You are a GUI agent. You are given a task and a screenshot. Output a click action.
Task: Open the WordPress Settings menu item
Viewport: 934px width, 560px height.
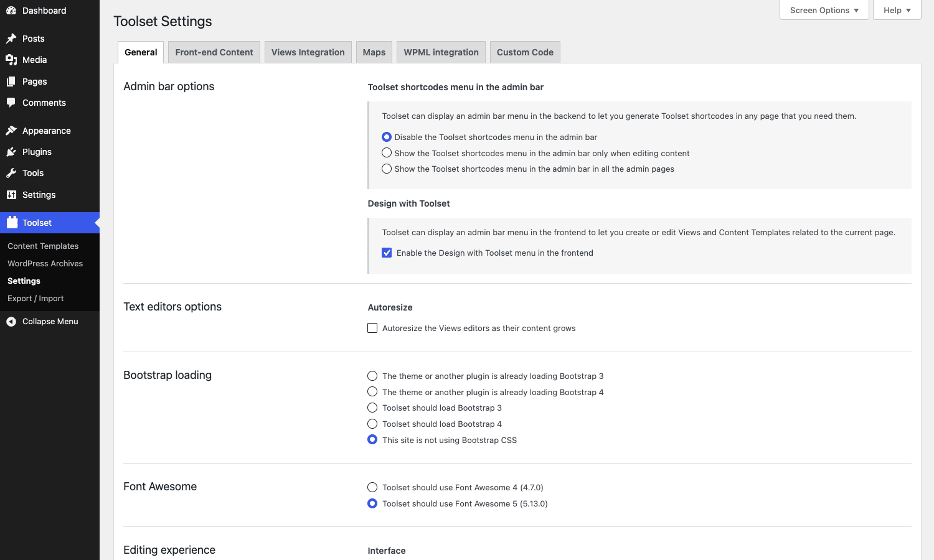50,195
